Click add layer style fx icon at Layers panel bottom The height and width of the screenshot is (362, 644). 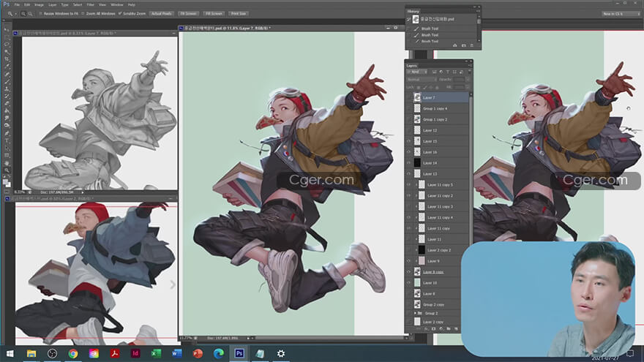426,329
